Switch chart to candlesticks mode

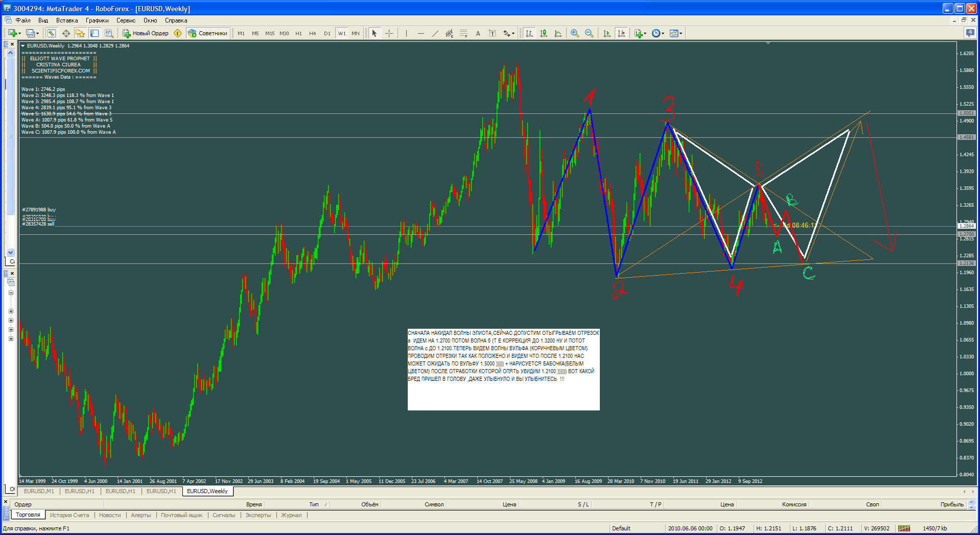(544, 33)
